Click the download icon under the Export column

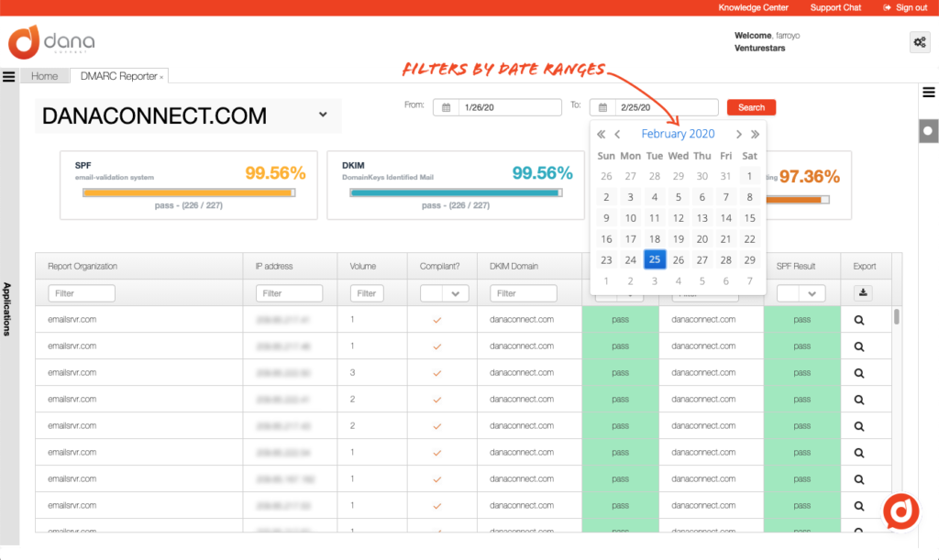(865, 293)
